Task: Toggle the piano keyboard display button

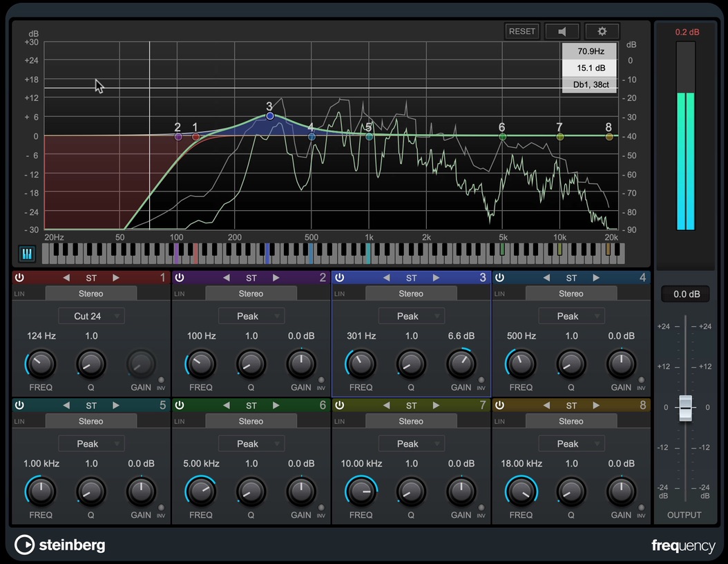Action: pos(27,254)
